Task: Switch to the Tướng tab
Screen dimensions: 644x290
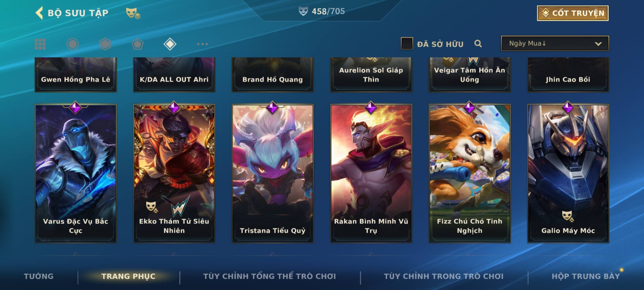Action: tap(39, 276)
